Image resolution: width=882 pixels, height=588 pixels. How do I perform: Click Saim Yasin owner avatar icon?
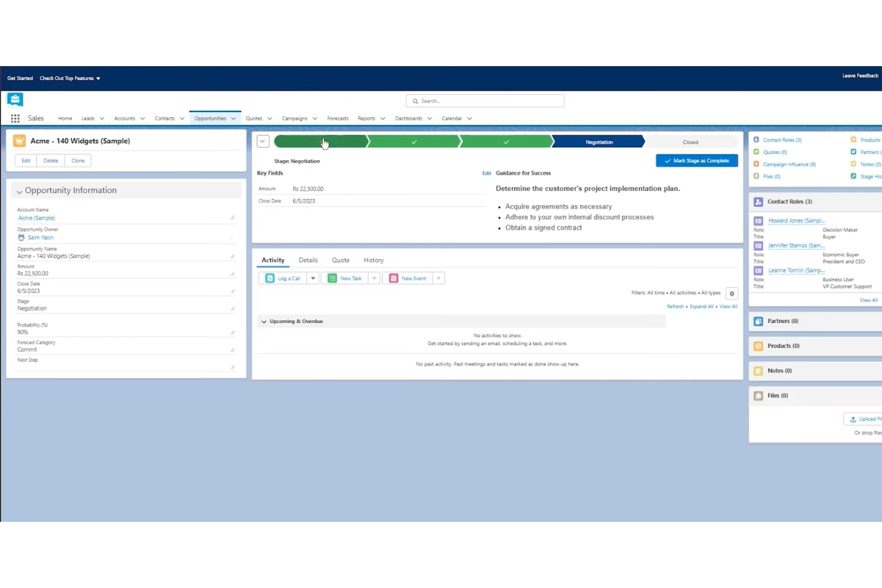click(x=21, y=237)
